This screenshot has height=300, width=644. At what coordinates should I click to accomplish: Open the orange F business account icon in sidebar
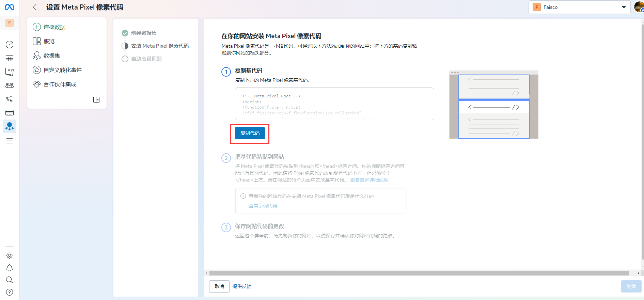(10, 23)
